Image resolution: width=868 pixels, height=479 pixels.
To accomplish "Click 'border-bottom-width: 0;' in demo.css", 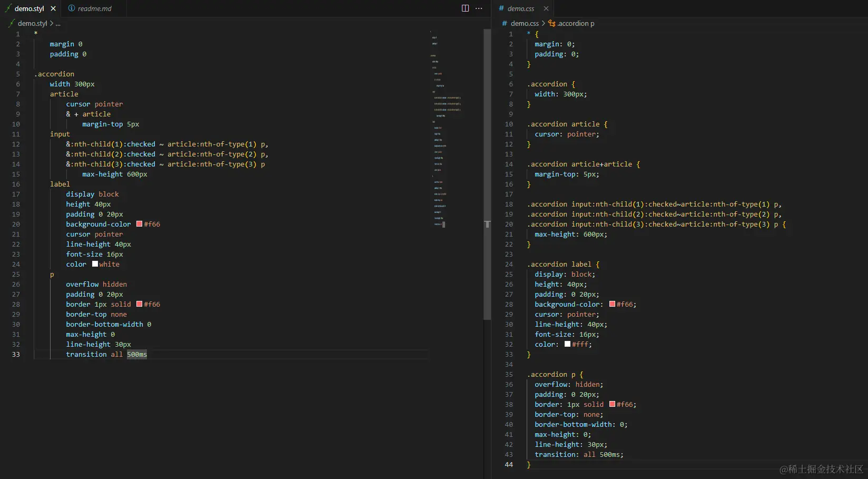I will pyautogui.click(x=581, y=424).
